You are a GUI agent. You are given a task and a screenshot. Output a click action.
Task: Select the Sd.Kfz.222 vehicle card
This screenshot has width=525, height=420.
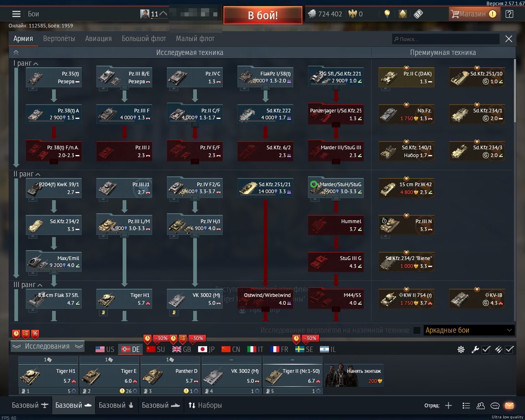265,114
